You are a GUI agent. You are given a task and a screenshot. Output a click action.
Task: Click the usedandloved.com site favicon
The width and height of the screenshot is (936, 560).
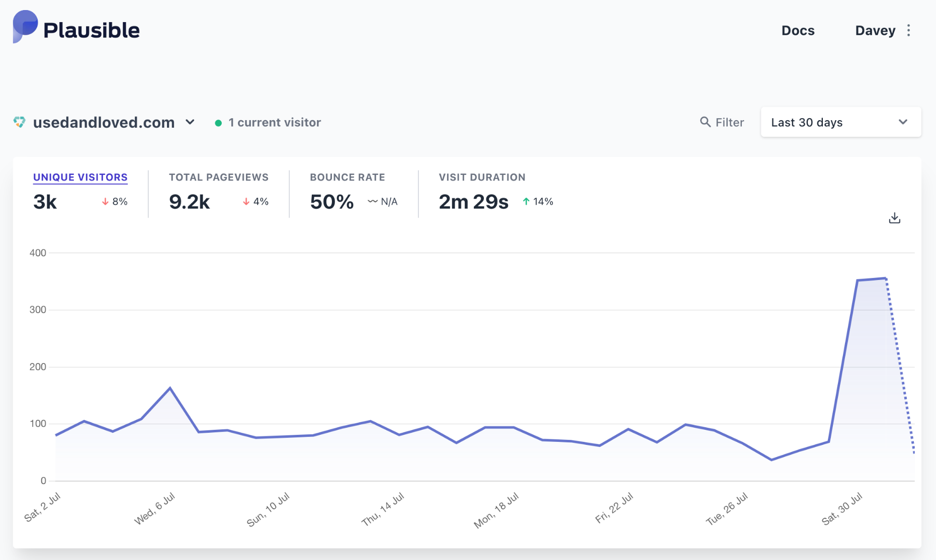pos(19,122)
